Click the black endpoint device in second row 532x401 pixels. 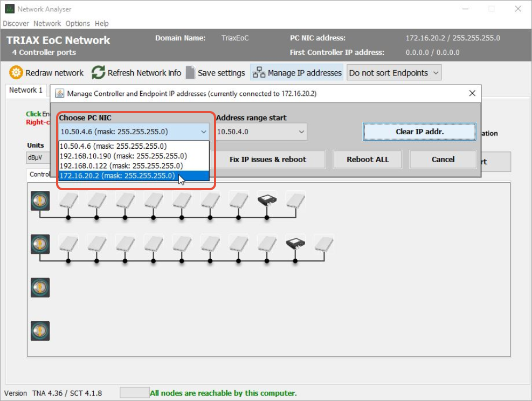click(x=295, y=244)
